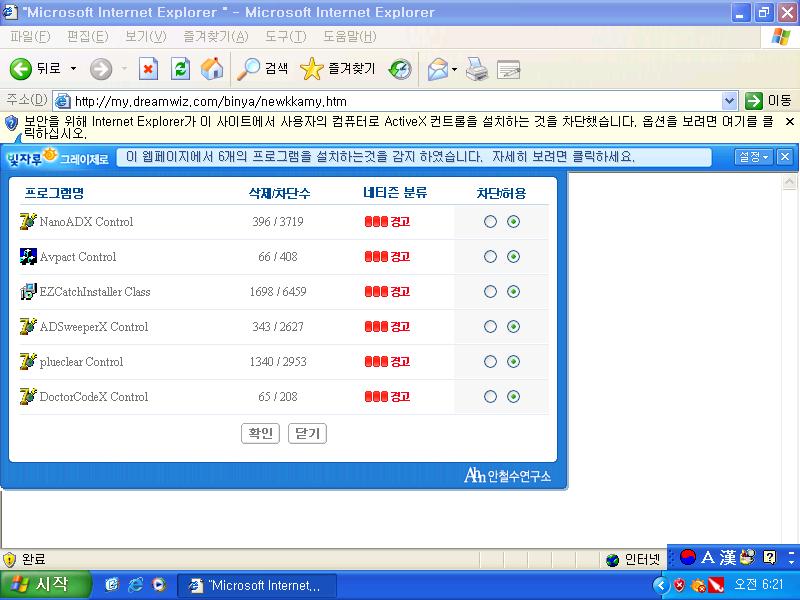Expand hidden tray icons with the arrow
The image size is (800, 600).
click(661, 585)
